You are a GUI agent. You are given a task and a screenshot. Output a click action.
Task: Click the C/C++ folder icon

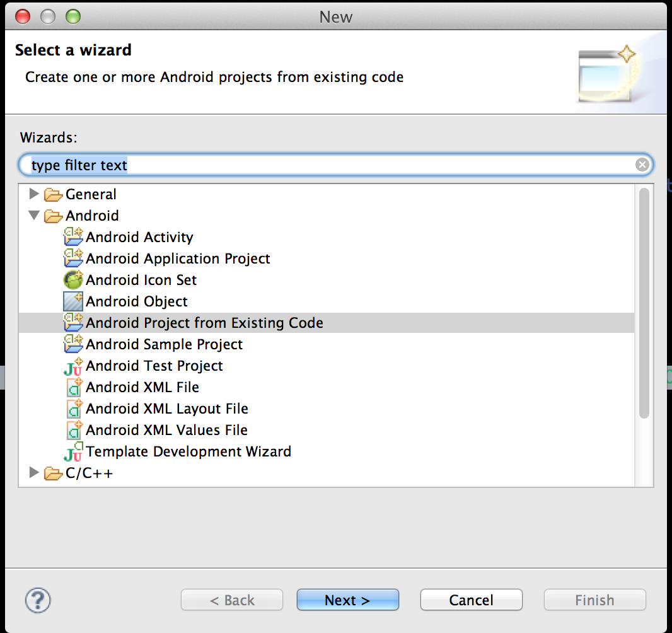pyautogui.click(x=53, y=473)
